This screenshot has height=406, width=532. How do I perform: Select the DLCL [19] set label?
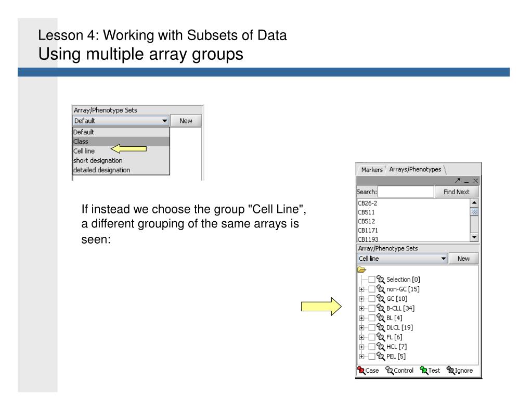(400, 327)
